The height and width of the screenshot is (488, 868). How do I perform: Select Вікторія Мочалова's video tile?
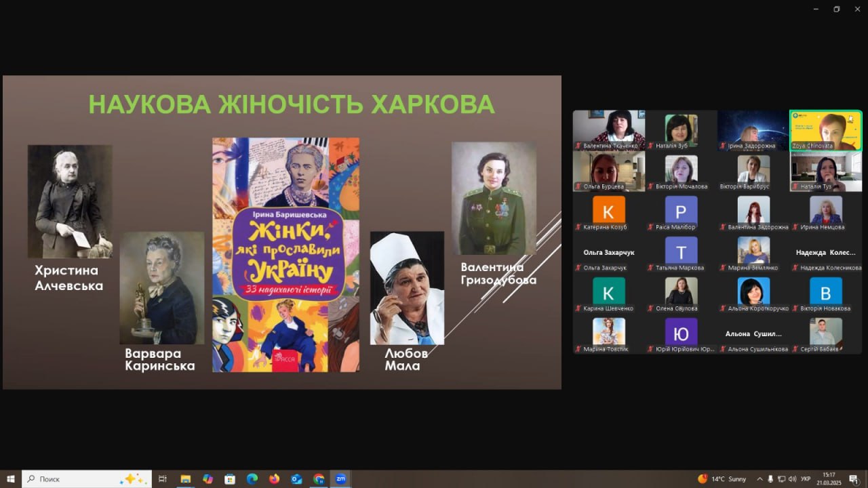681,171
